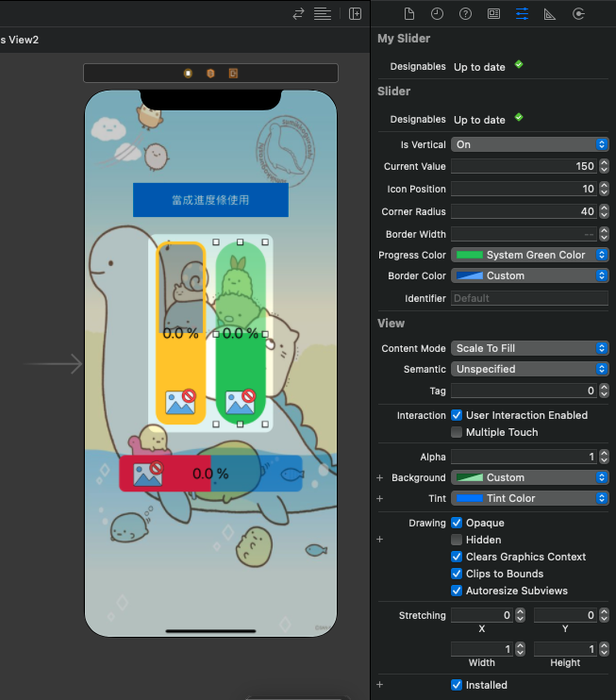Toggle User Interaction Enabled checkbox
Viewport: 616px width, 700px height.
tap(457, 415)
